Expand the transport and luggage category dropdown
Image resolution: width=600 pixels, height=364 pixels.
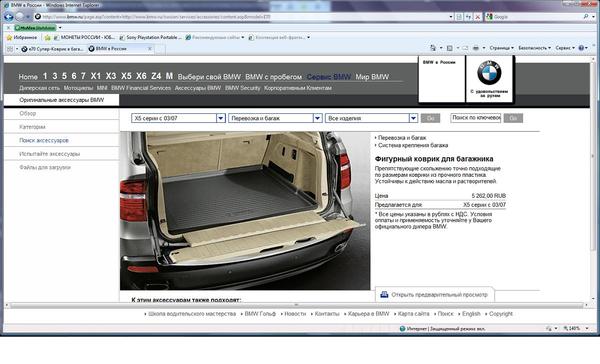(x=317, y=118)
